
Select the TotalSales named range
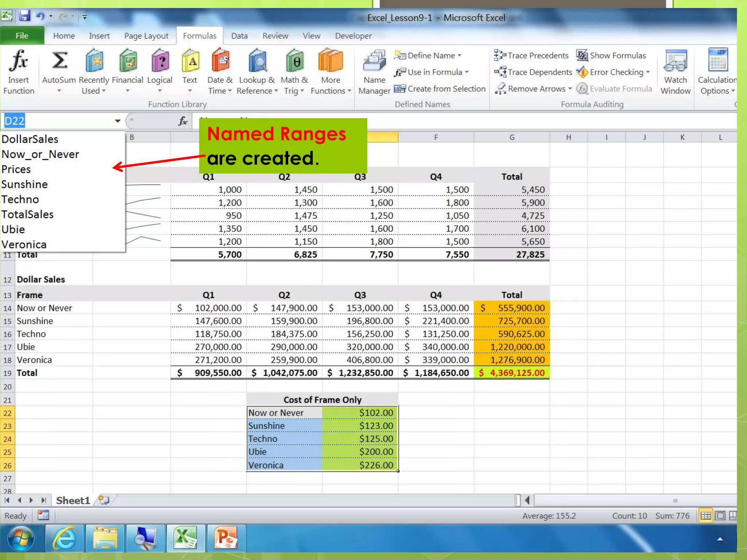[28, 214]
